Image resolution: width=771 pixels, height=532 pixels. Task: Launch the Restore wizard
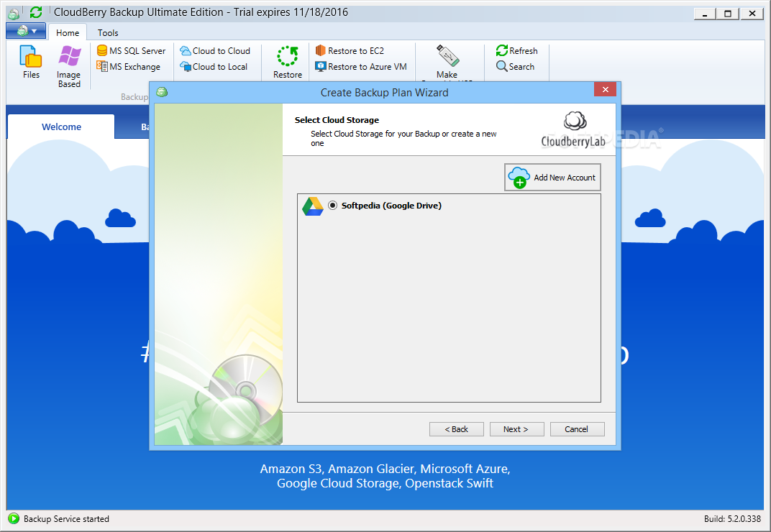click(x=288, y=62)
